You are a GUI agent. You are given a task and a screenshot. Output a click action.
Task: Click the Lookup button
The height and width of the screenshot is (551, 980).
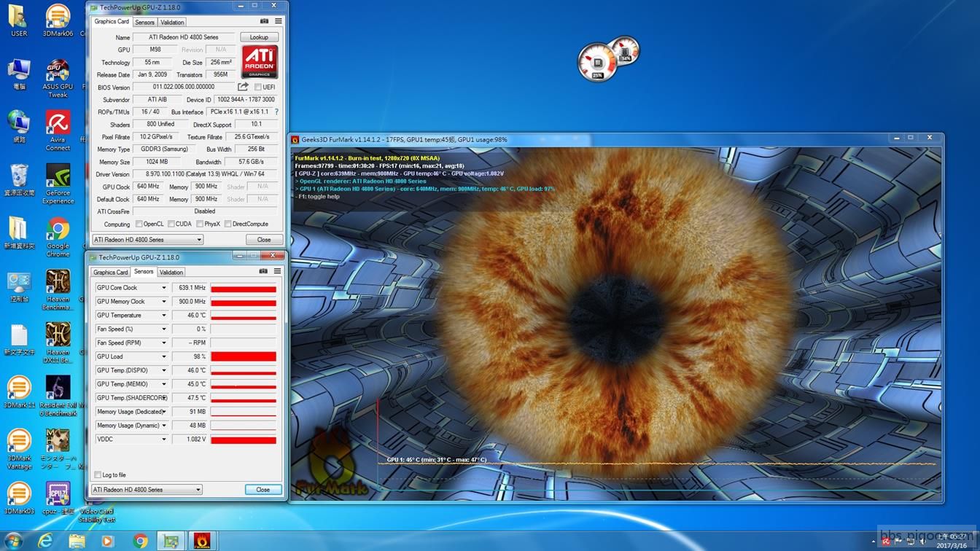(259, 37)
